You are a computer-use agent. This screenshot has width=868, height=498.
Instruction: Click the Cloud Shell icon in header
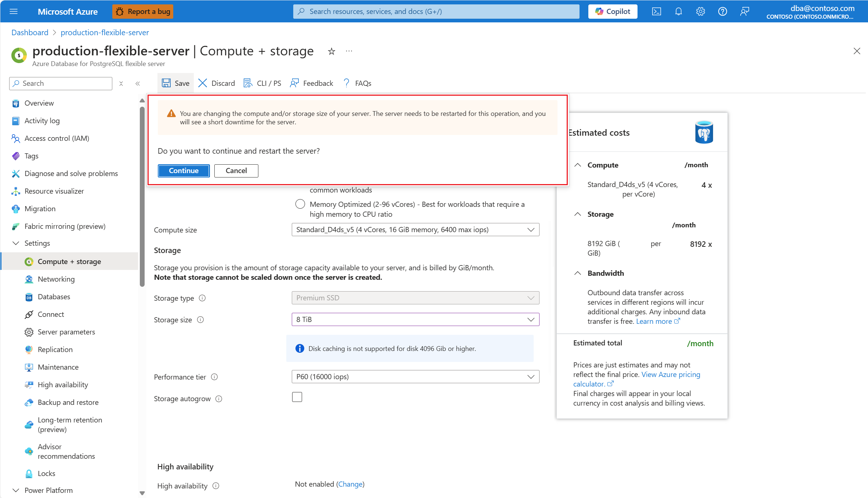click(656, 11)
